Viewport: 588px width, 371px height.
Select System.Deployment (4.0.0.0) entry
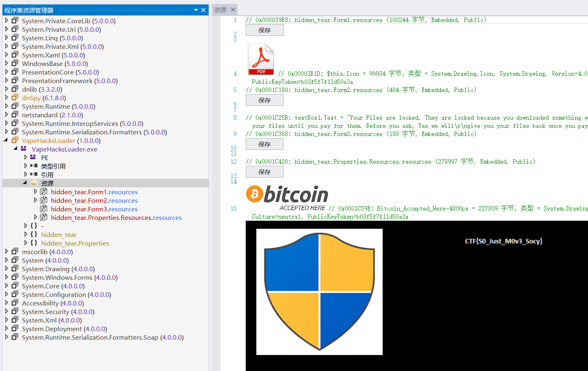64,329
